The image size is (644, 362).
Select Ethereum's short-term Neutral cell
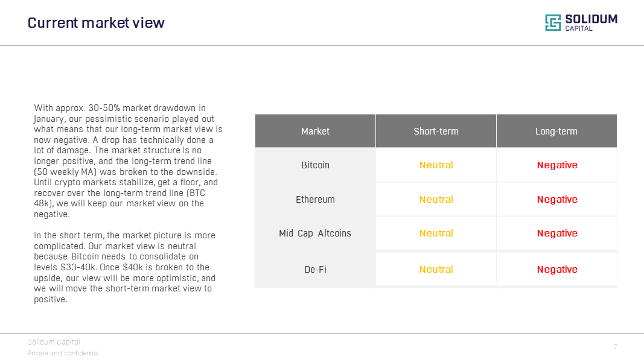[x=436, y=199]
